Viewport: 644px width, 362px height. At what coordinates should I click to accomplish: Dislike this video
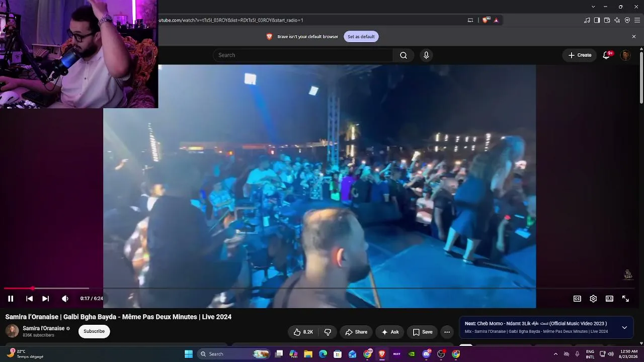click(328, 332)
